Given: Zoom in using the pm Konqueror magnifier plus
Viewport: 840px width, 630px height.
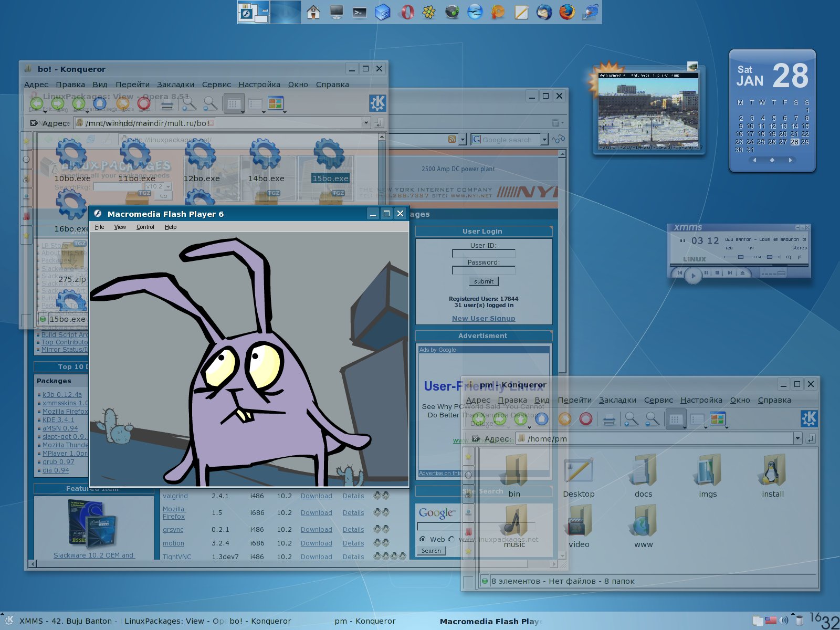Looking at the screenshot, I should click(632, 418).
